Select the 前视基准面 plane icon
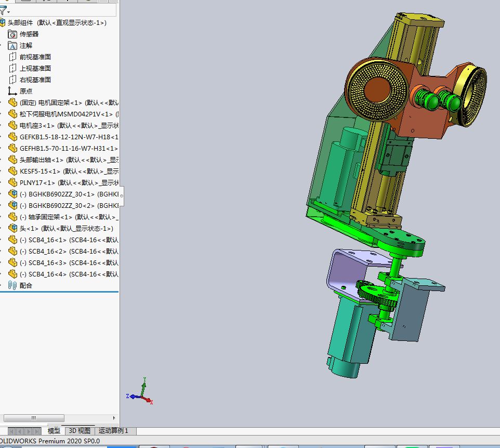Screen dimensions: 500x448 click(12, 57)
